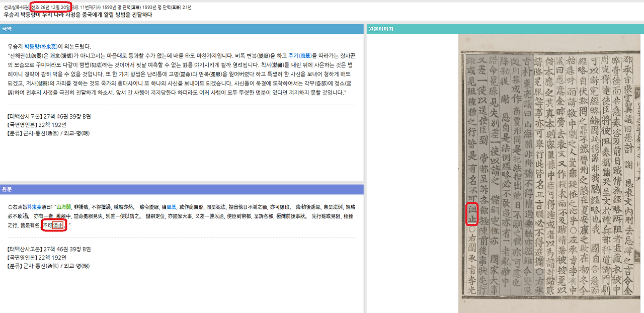Click the 不可沮止 phrase in the 원문 text

click(x=54, y=225)
